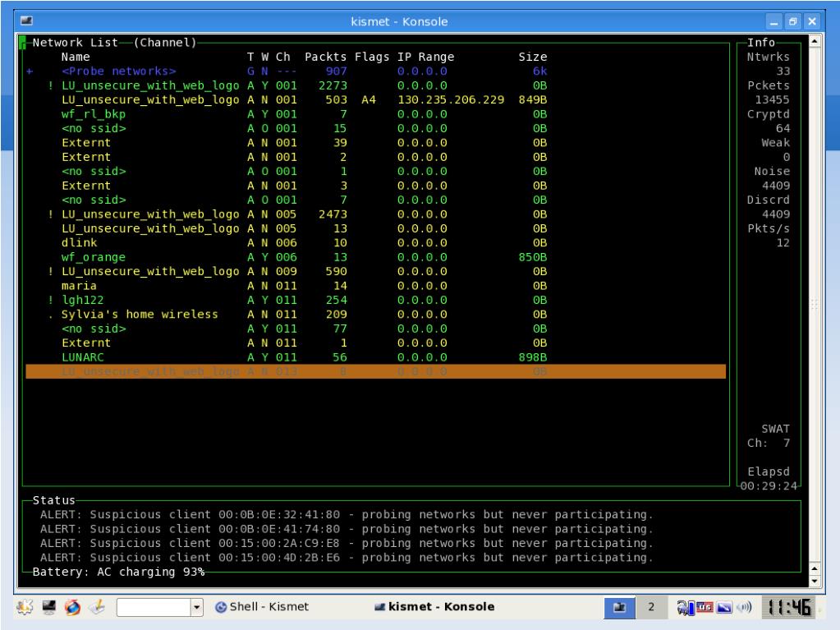Click the IP Range column header
840x630 pixels.
[x=425, y=57]
